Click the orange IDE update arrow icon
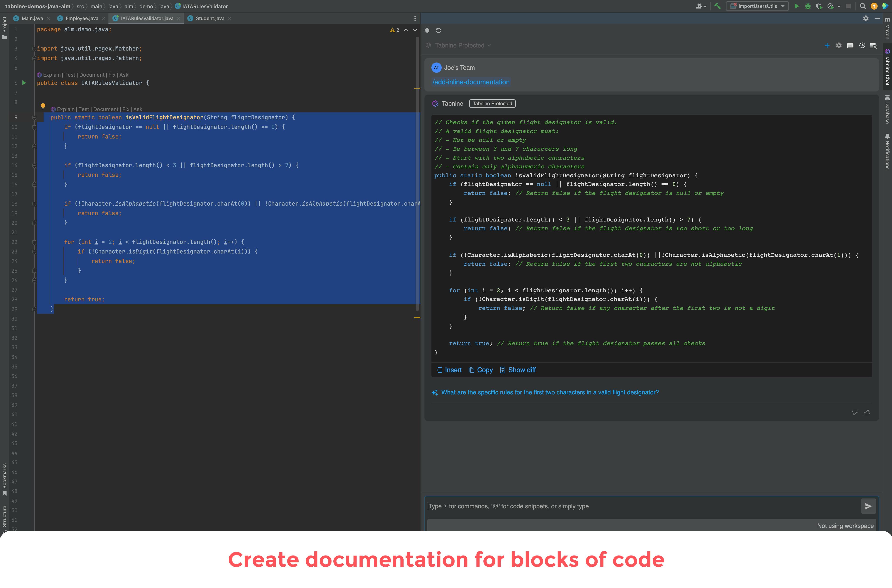892x588 pixels. pos(874,6)
